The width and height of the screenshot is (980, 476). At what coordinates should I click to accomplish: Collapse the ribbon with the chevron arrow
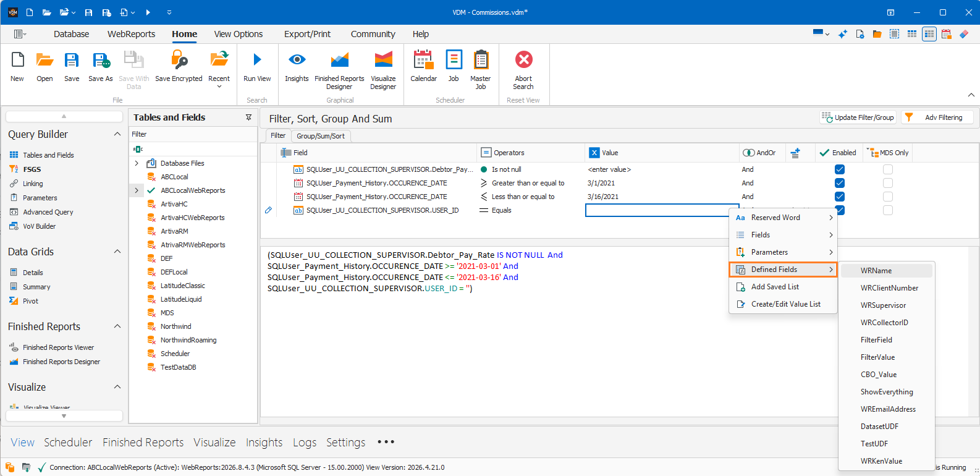pos(971,95)
